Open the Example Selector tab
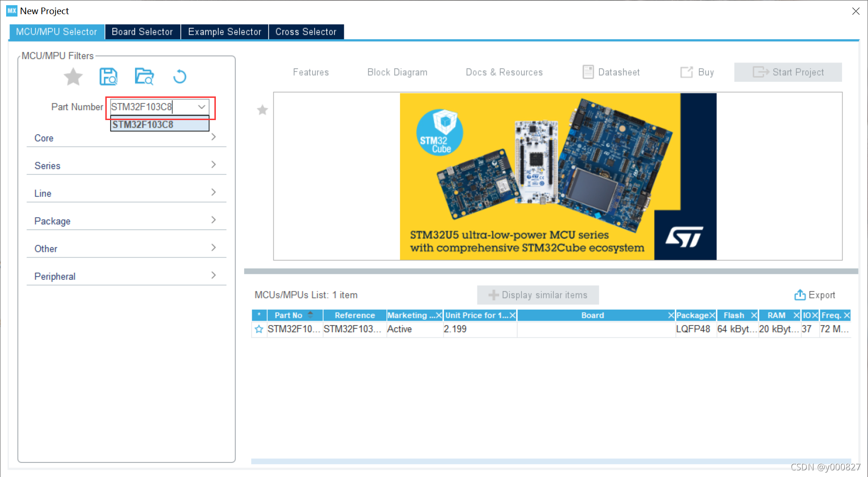The width and height of the screenshot is (868, 477). click(225, 32)
